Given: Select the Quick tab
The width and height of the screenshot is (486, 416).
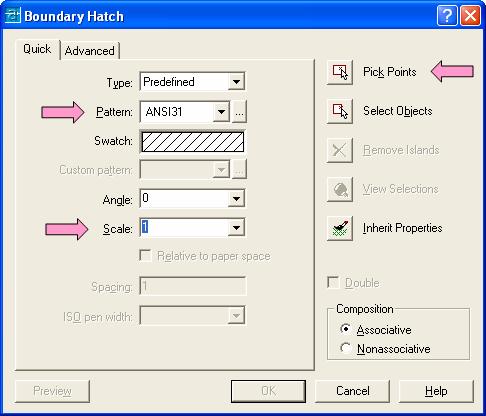Looking at the screenshot, I should pyautogui.click(x=37, y=49).
